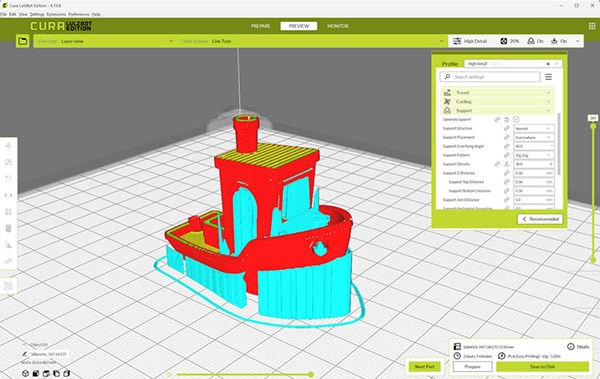Switch to the MONITOR stage tab
The height and width of the screenshot is (379, 600).
click(x=338, y=26)
